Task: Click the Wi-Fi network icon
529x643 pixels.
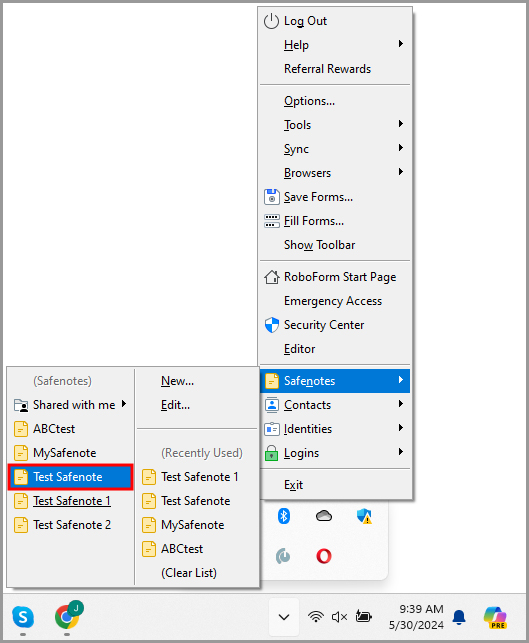Action: point(316,616)
